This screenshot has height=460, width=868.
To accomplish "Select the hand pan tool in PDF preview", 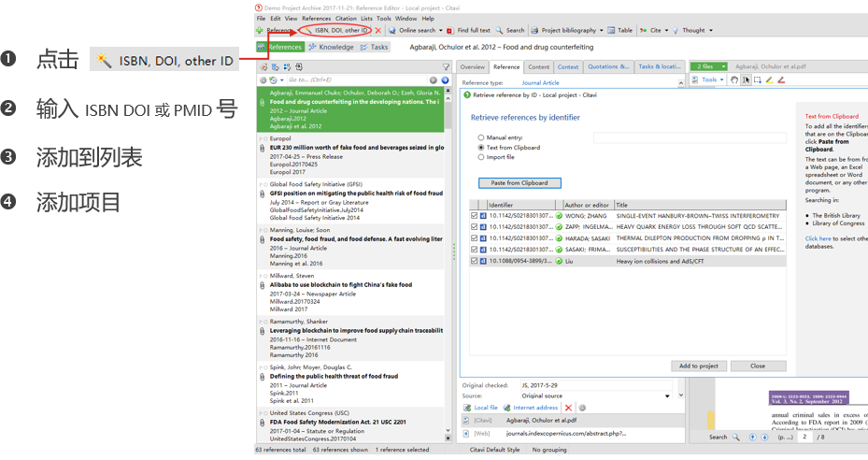I will (734, 79).
